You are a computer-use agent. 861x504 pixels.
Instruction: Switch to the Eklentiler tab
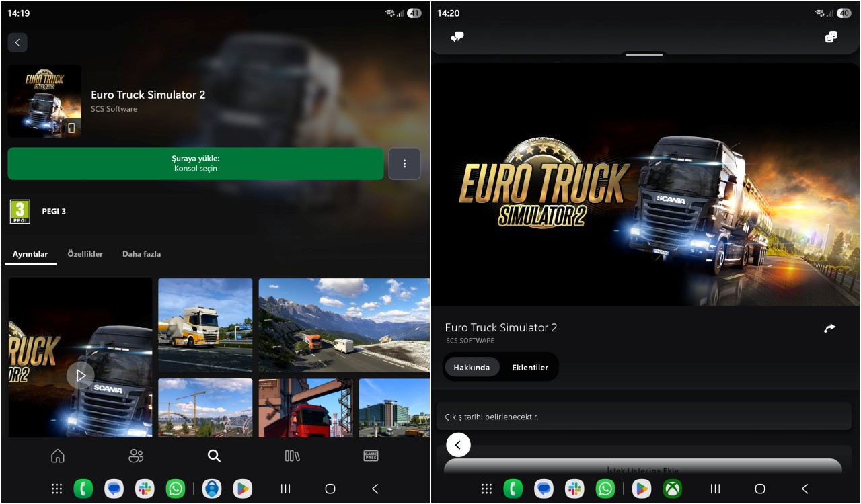coord(531,367)
